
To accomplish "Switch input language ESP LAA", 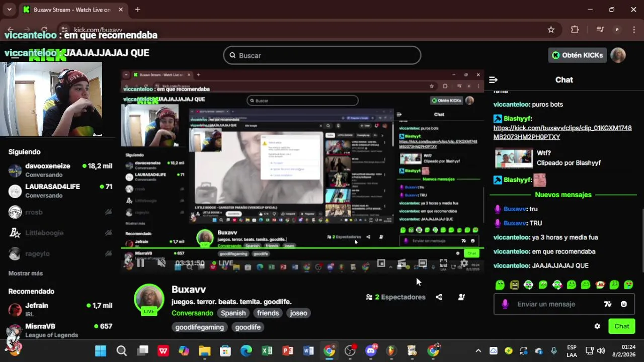I will [572, 351].
